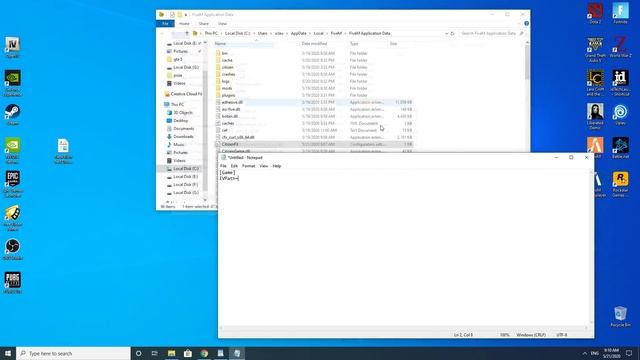Open the Notepad Format menu
Image resolution: width=640 pixels, height=360 pixels.
pyautogui.click(x=248, y=166)
